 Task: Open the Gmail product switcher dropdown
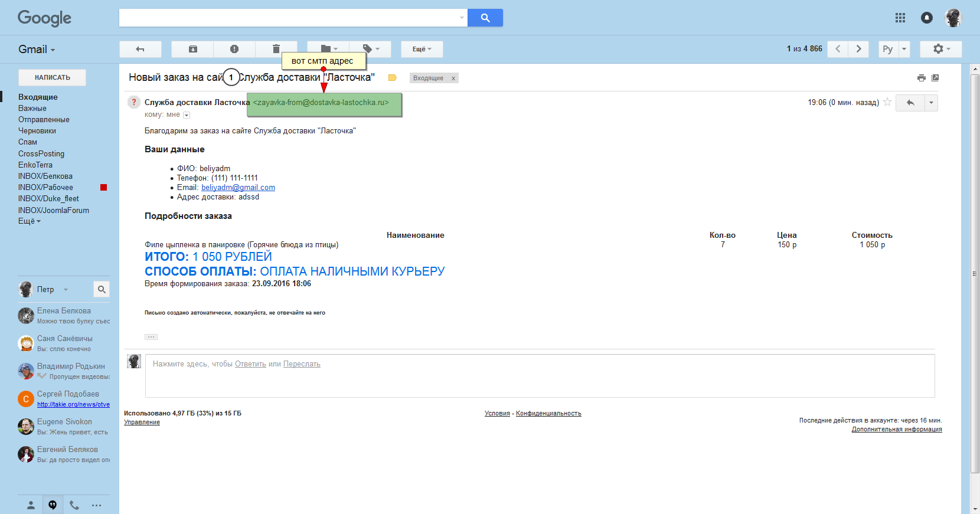(x=37, y=50)
